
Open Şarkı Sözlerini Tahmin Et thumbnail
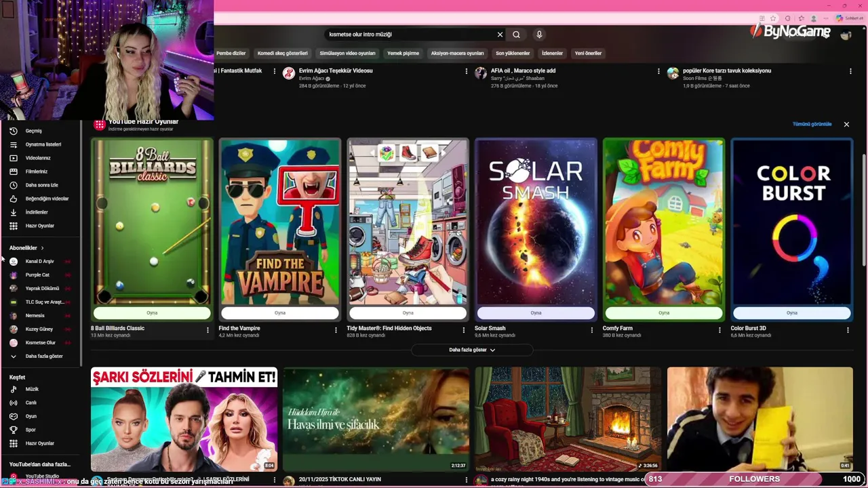(184, 420)
